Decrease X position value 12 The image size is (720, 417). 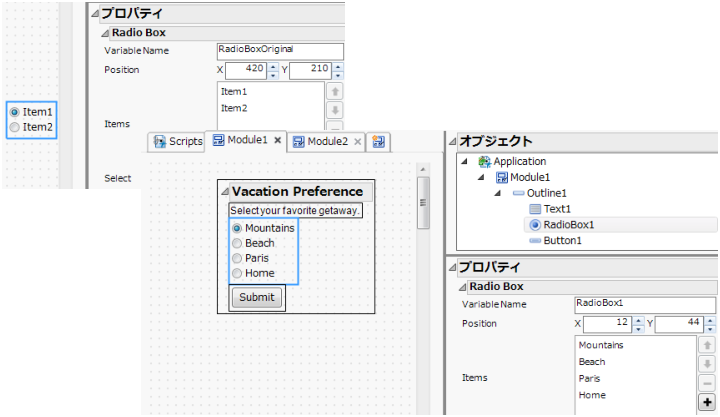pos(638,328)
